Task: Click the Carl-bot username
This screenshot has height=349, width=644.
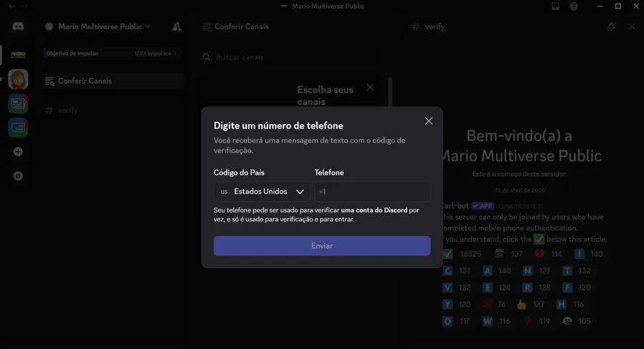Action: pyautogui.click(x=455, y=206)
